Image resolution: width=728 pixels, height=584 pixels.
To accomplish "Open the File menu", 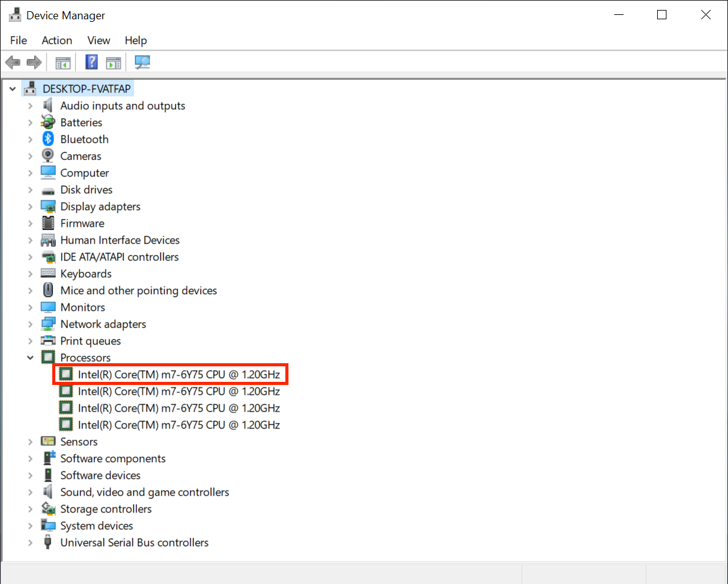I will (x=19, y=40).
